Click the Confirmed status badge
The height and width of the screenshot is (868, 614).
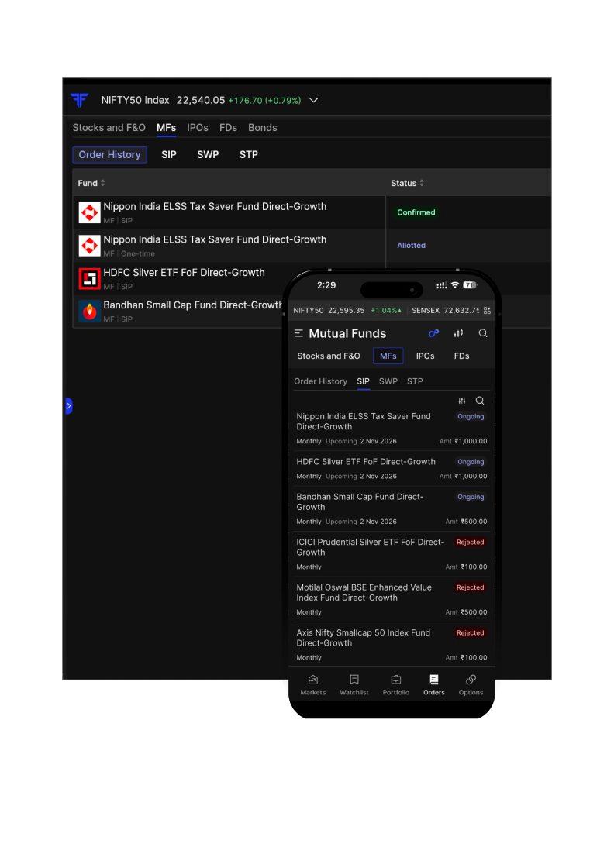[416, 212]
